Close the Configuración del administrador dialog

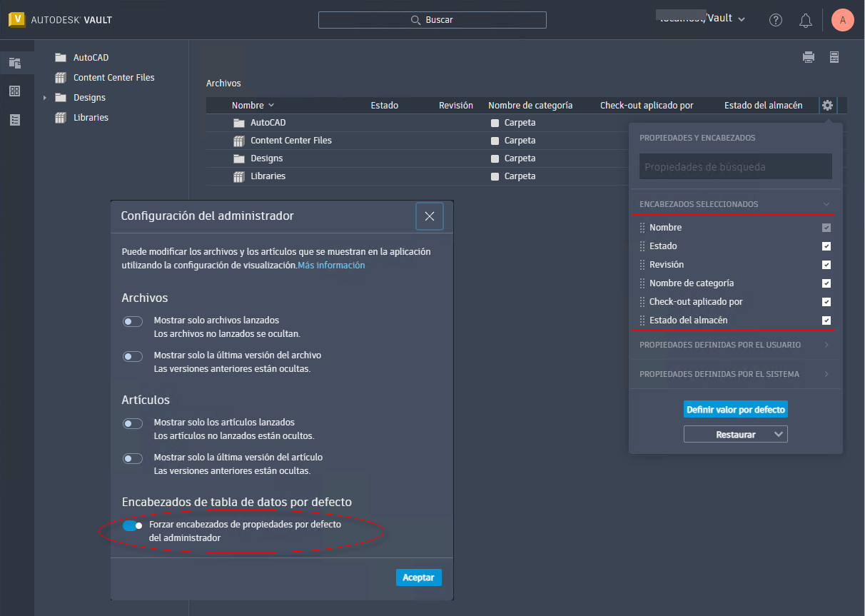tap(430, 216)
